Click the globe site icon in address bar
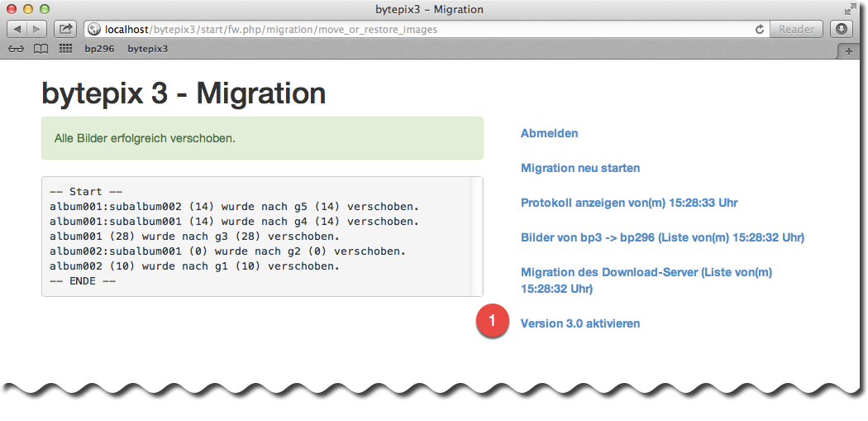This screenshot has height=421, width=868. point(94,29)
